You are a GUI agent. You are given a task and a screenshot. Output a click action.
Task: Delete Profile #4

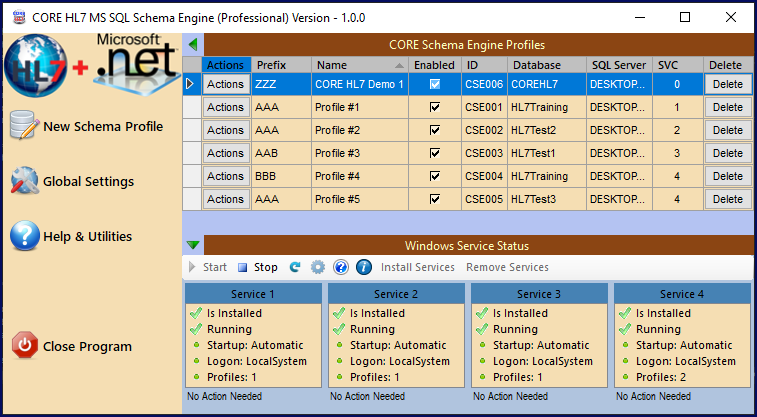tap(728, 176)
